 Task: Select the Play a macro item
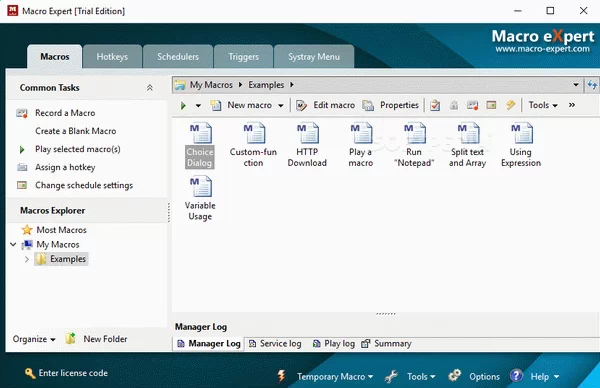360,145
